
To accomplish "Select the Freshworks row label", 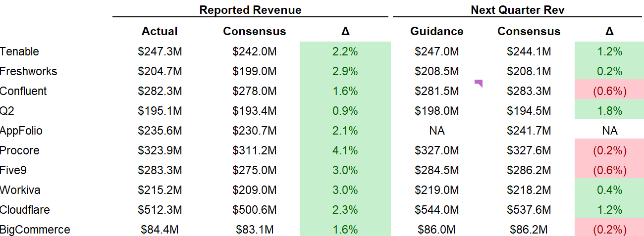I will 29,71.
